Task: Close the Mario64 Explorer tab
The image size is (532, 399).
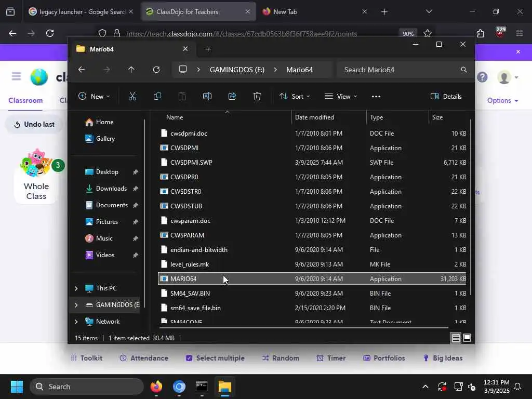Action: (x=185, y=49)
